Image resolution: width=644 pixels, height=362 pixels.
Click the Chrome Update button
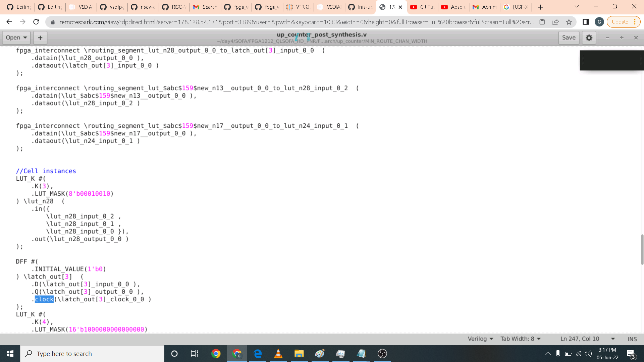click(620, 22)
